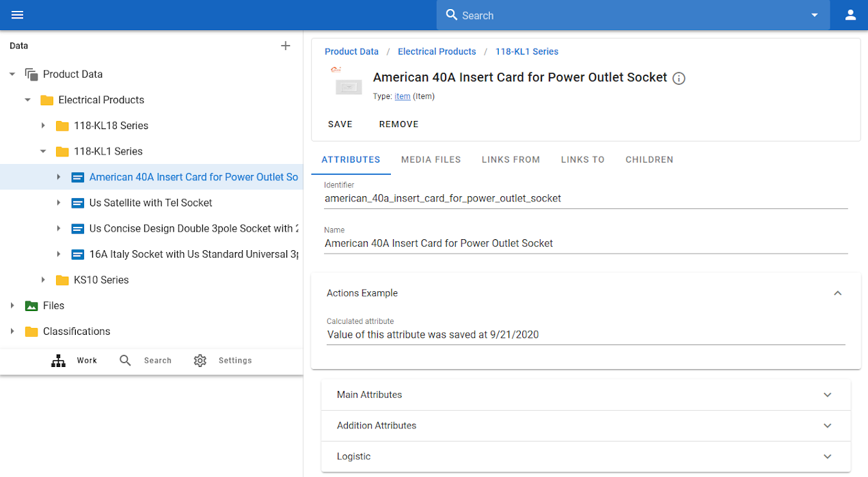
Task: Select the Search magnifier in bottom navigation
Action: pos(125,361)
